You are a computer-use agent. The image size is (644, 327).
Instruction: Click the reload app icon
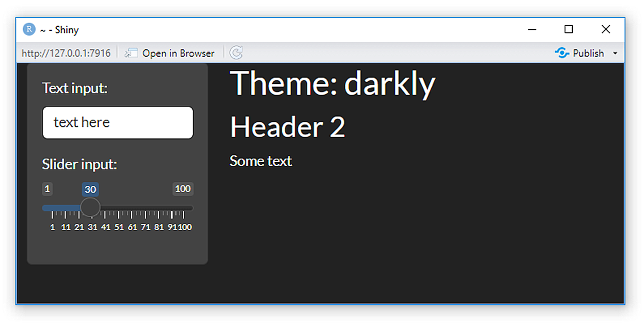236,53
